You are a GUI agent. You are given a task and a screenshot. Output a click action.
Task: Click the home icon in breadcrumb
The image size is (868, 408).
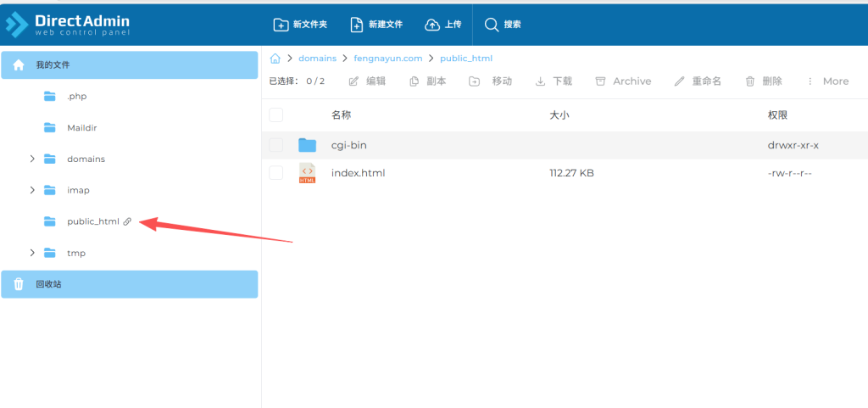click(x=275, y=59)
